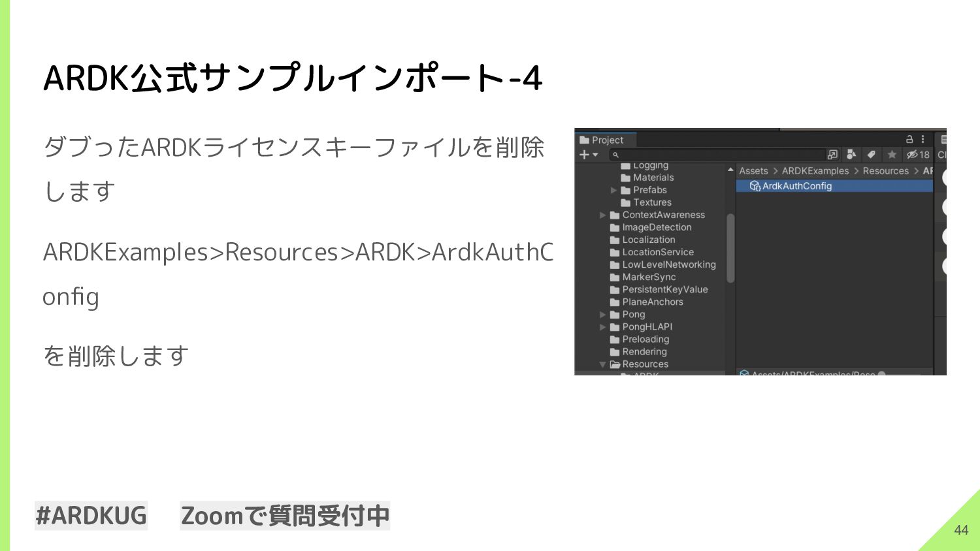Screen dimensions: 980x551
Task: Click the MarkerSync folder icon
Action: click(x=615, y=277)
